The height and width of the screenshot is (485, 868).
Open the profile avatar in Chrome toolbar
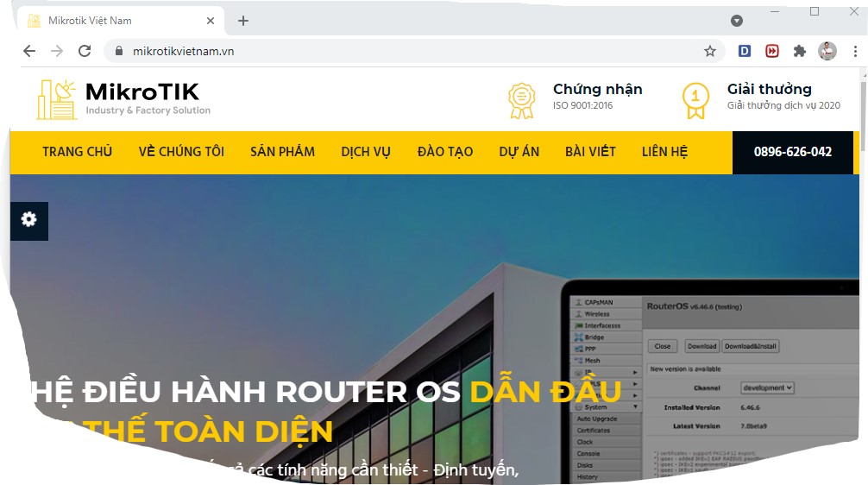(827, 51)
